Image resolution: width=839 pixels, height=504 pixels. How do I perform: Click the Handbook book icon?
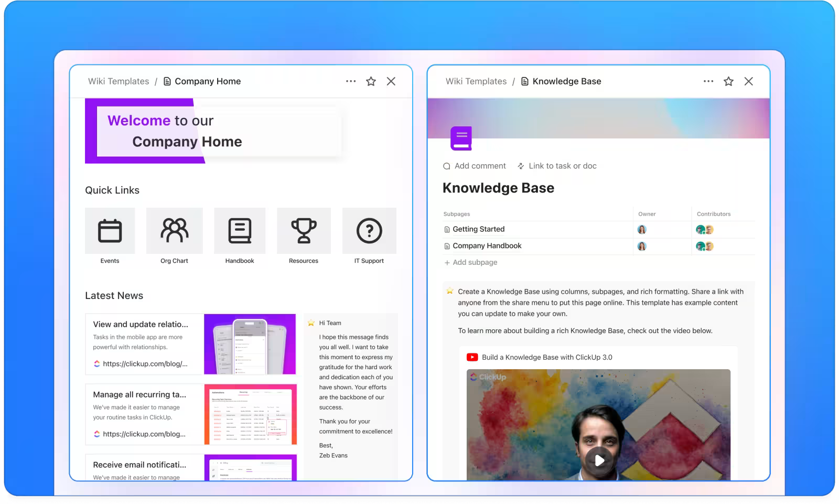239,231
